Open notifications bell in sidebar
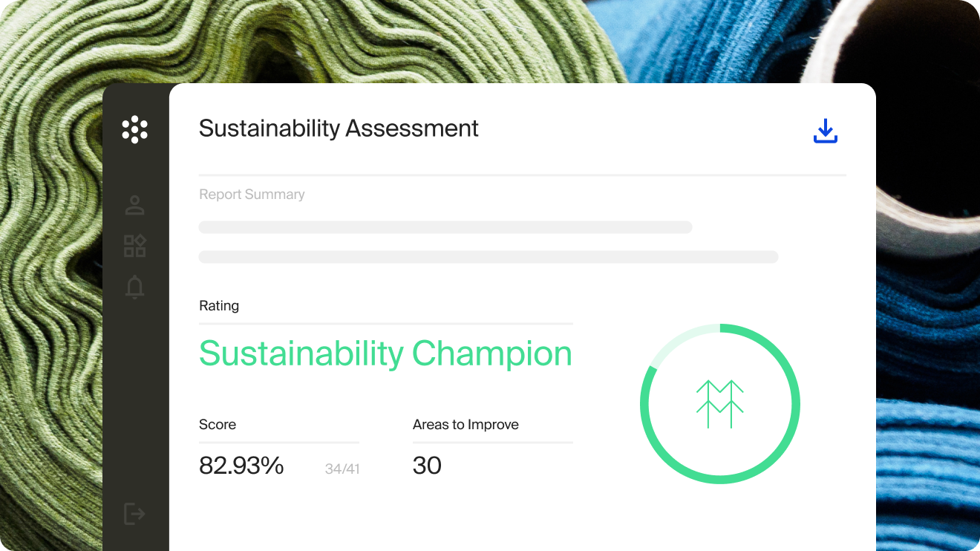This screenshot has height=551, width=980. coord(134,287)
